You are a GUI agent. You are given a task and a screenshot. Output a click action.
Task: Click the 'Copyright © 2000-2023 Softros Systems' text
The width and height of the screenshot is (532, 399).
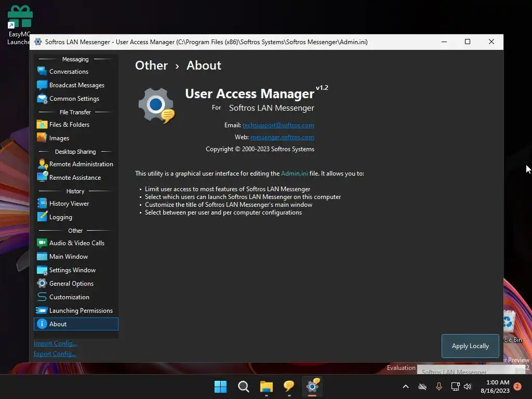pyautogui.click(x=260, y=149)
